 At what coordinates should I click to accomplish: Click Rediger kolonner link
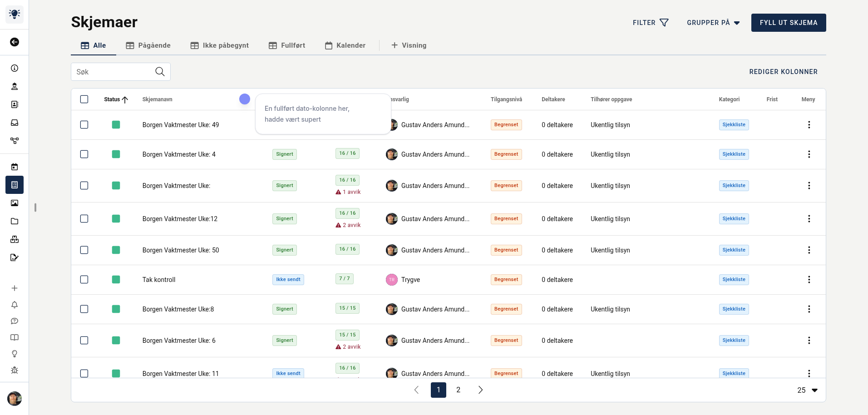click(x=783, y=72)
